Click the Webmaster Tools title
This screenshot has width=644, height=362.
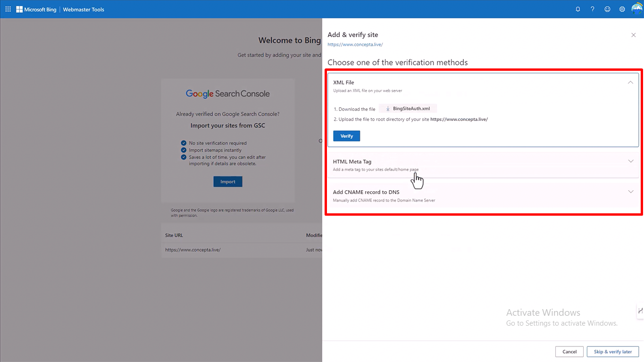click(84, 9)
